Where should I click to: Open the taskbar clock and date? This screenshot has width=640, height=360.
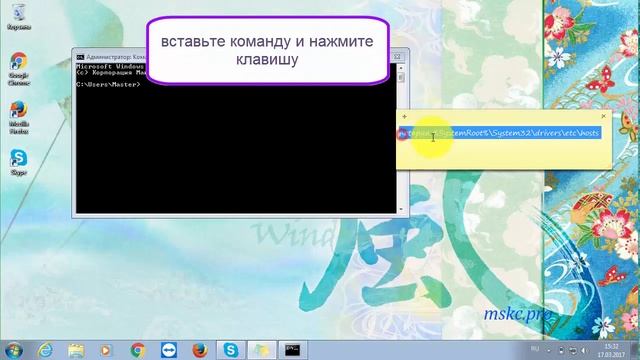pyautogui.click(x=611, y=350)
